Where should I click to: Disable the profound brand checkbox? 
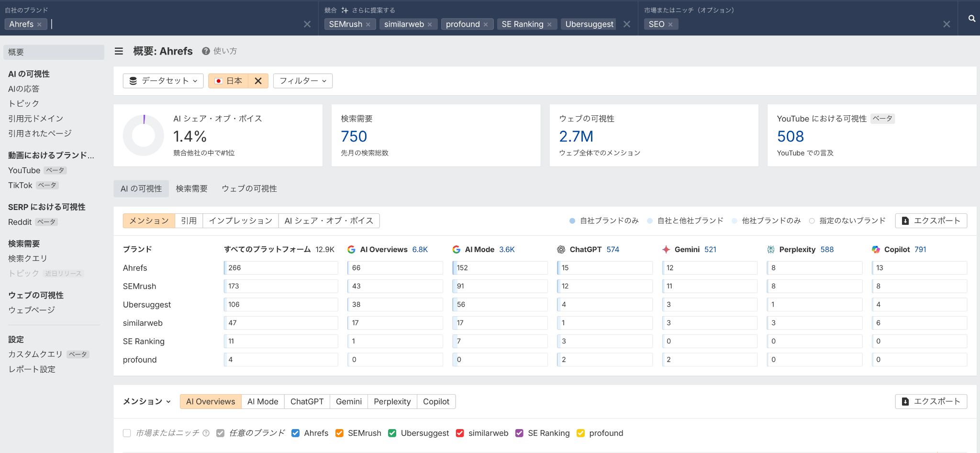[580, 433]
